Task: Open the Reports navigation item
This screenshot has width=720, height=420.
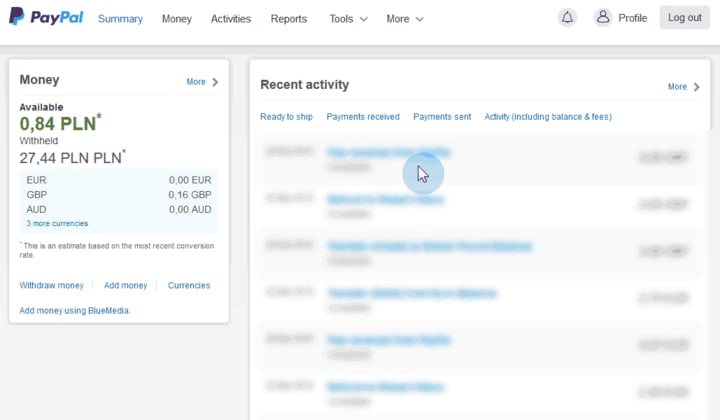Action: (x=289, y=19)
